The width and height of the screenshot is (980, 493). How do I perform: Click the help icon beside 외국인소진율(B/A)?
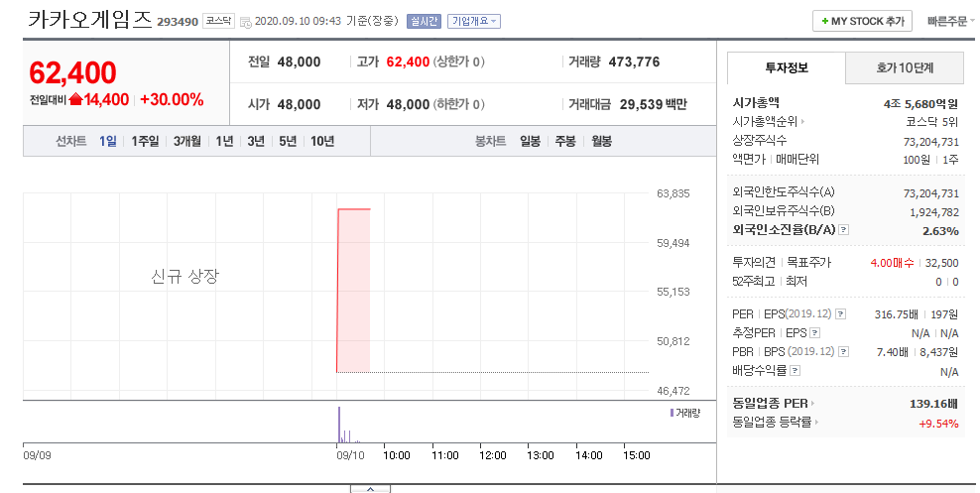(x=844, y=230)
